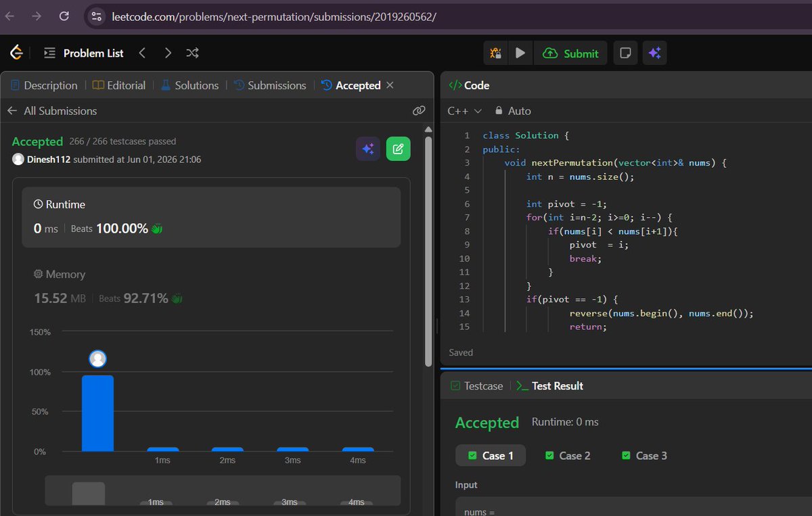Select the Runtime card

coord(211,217)
